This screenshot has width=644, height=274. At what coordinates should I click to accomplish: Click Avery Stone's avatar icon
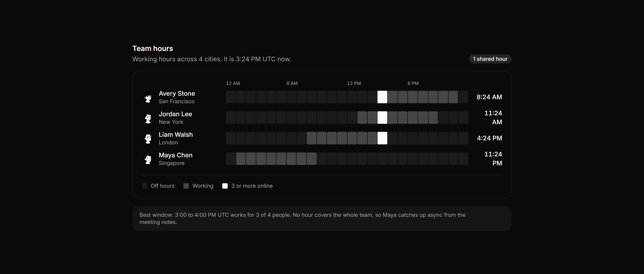[x=148, y=97]
